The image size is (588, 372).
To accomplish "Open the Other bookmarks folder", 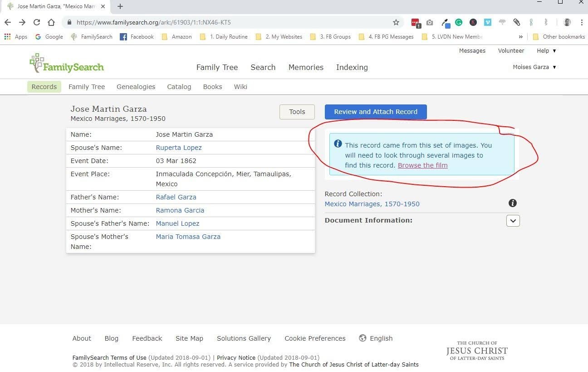I will (559, 37).
